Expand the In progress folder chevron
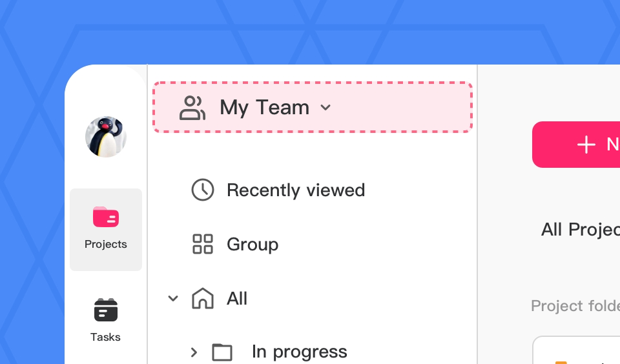Image resolution: width=620 pixels, height=364 pixels. pos(194,352)
